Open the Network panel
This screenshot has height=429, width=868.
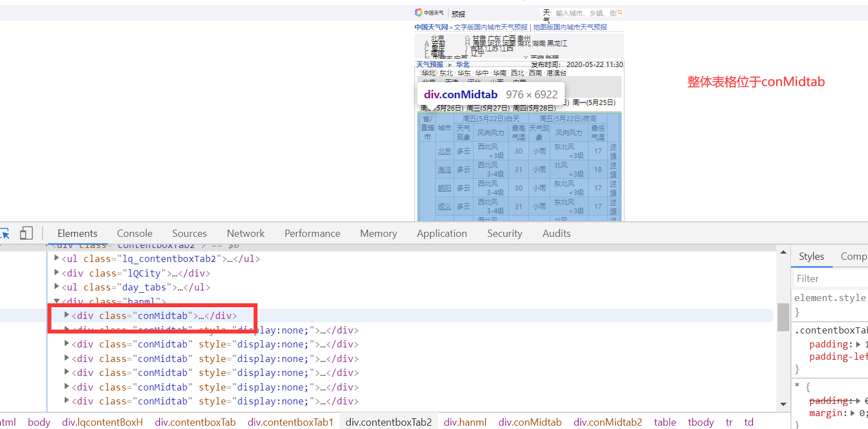245,233
